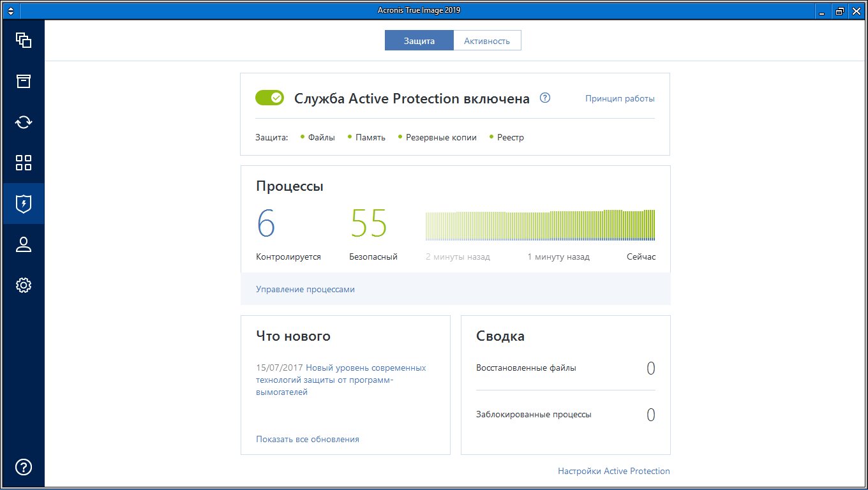Open the Archive section icon
Viewport: 868px width, 490px height.
24,81
